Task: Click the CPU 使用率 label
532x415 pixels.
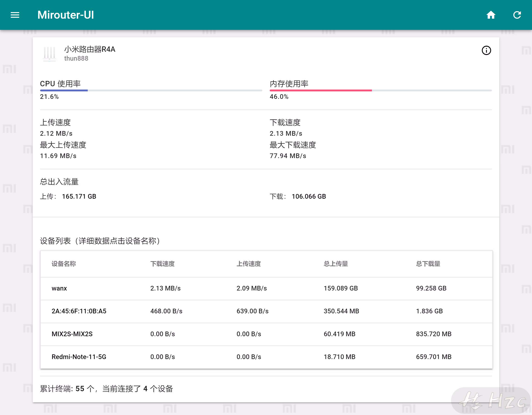Action: (x=60, y=84)
